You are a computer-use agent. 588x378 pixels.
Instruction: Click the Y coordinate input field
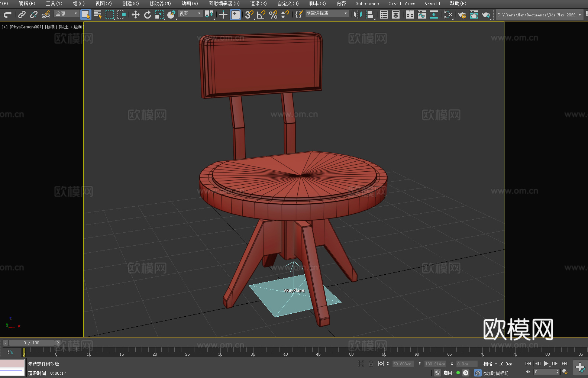tap(435, 364)
